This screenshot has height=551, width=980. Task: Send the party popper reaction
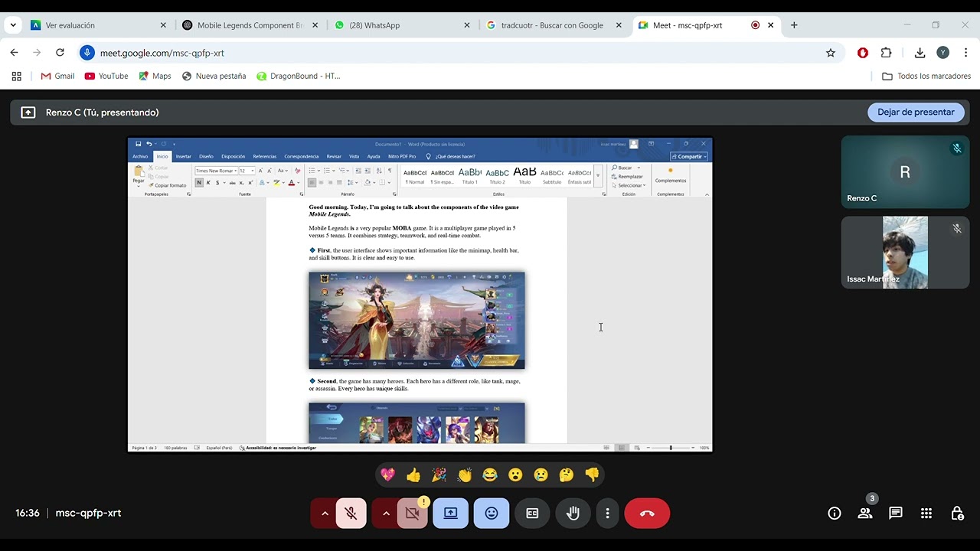pos(439,475)
